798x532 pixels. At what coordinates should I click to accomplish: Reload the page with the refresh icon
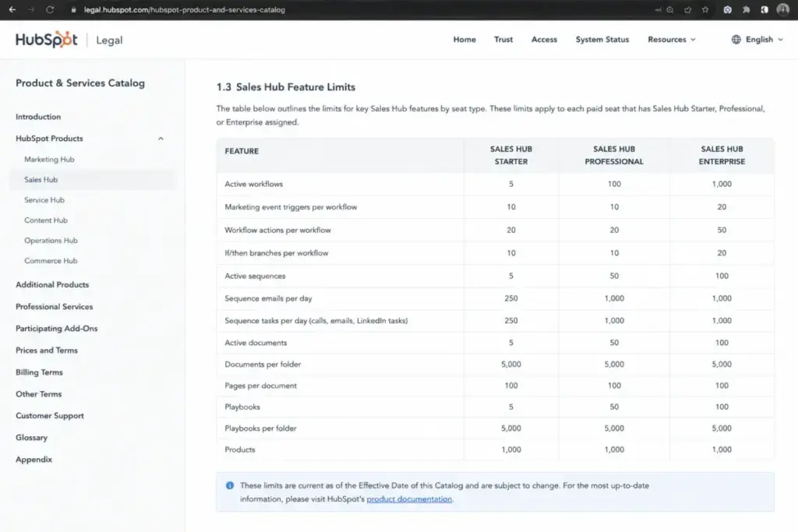50,9
